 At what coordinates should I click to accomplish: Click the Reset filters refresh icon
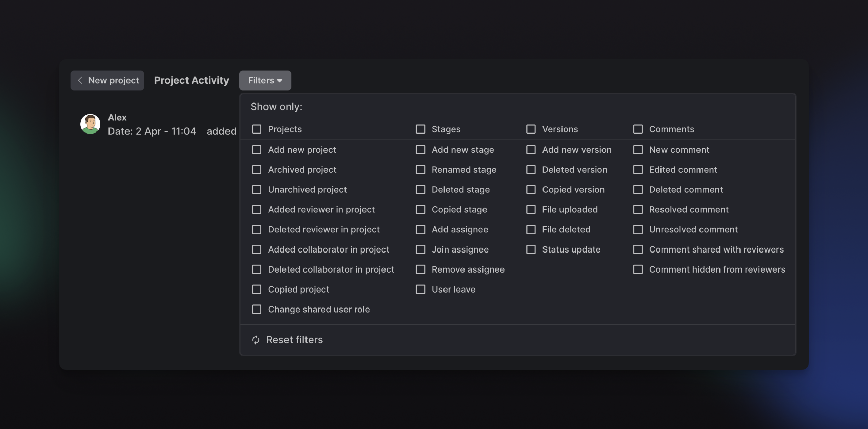tap(256, 340)
